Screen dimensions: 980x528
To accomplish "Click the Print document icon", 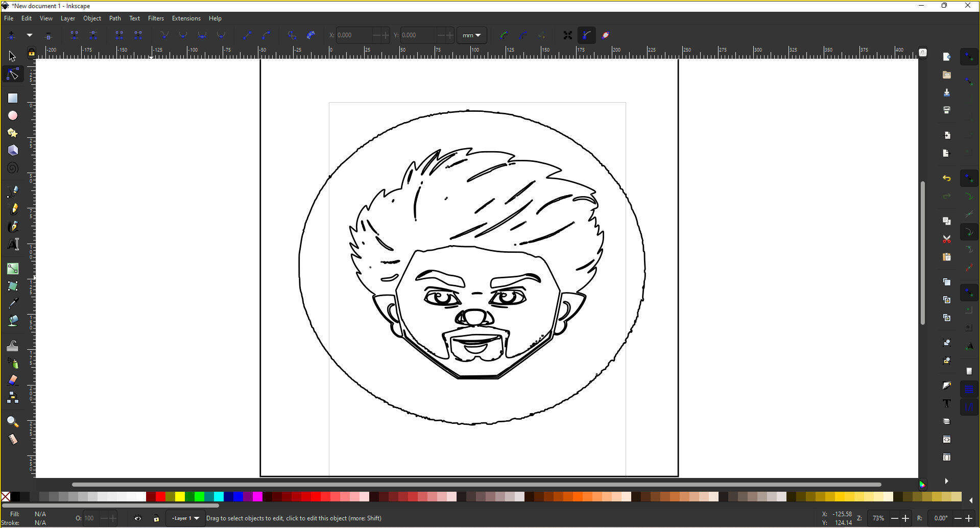I will tap(946, 110).
